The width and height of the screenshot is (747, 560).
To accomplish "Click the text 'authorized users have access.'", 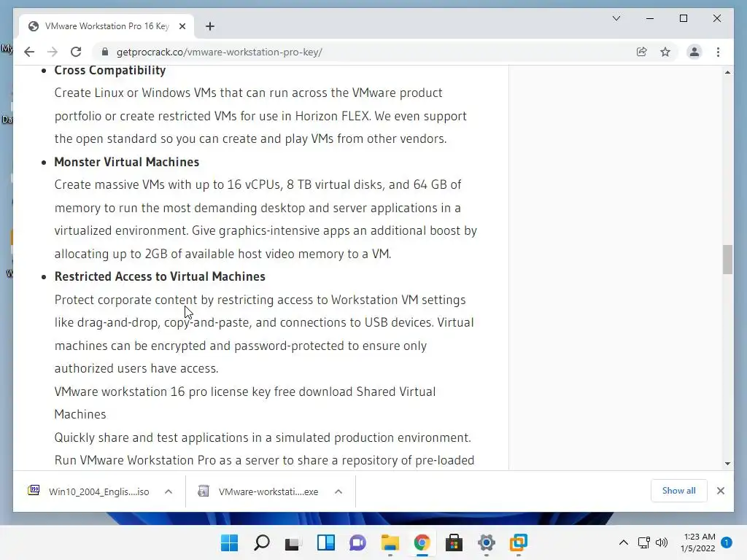I will (x=136, y=368).
